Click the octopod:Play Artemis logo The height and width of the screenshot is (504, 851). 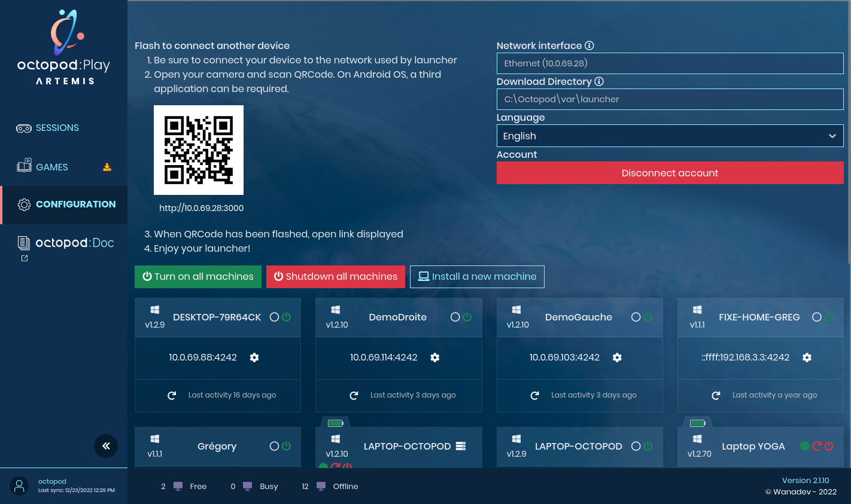click(64, 48)
